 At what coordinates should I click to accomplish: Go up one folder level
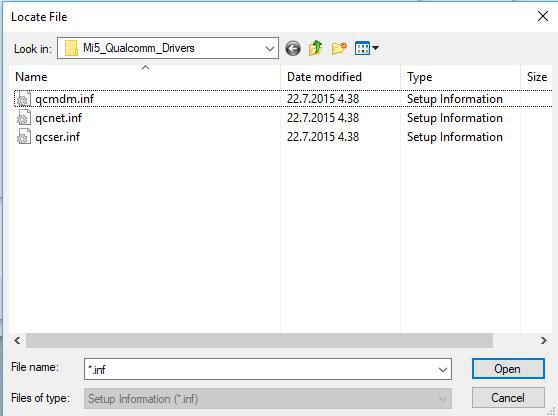(315, 48)
